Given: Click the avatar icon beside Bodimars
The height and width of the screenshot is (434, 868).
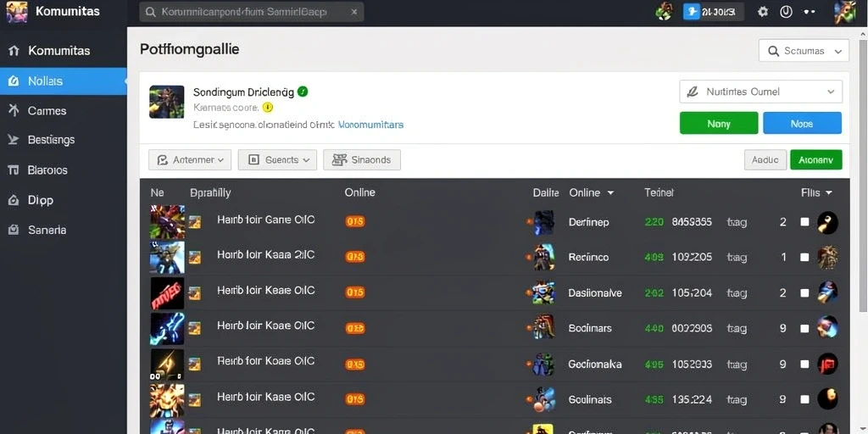Looking at the screenshot, I should [543, 328].
